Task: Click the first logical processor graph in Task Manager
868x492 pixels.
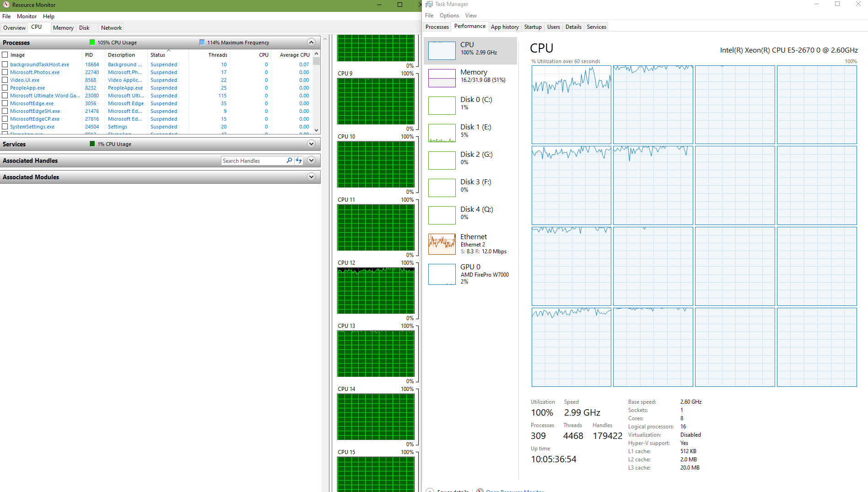Action: coord(571,105)
